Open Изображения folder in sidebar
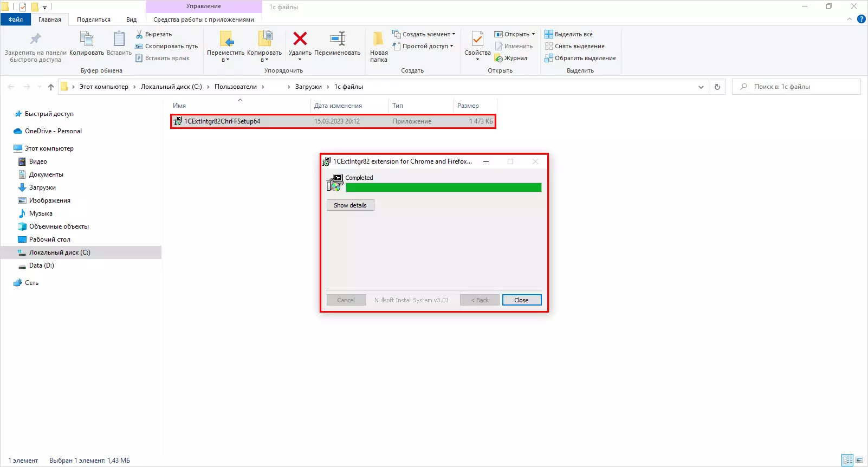This screenshot has width=868, height=467. [x=49, y=200]
